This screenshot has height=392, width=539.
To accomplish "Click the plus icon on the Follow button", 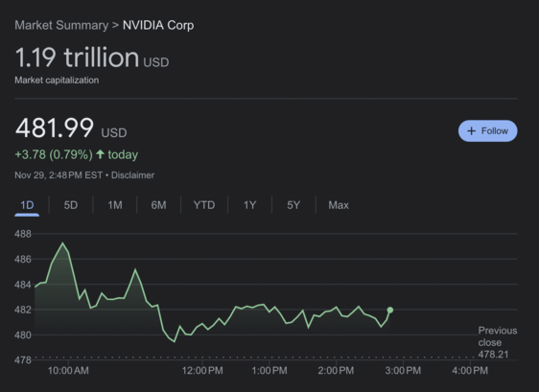I will (471, 131).
